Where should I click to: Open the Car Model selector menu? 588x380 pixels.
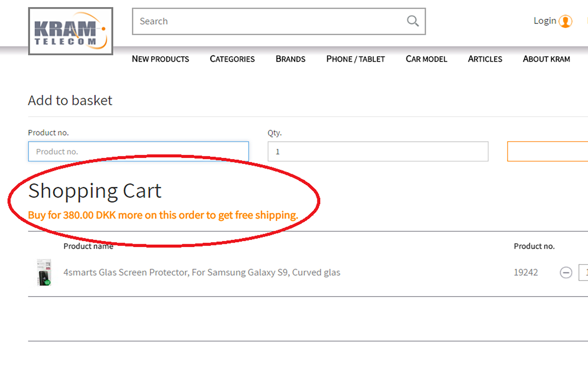click(x=426, y=59)
